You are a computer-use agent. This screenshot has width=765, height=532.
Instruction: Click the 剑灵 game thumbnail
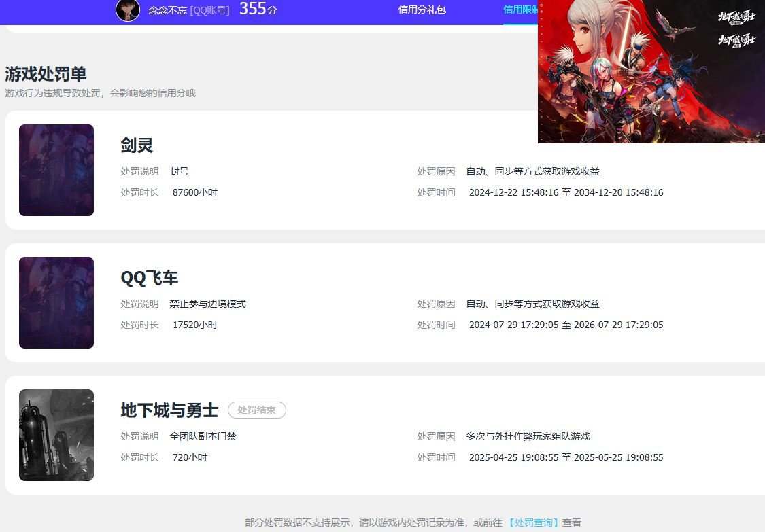tap(56, 170)
